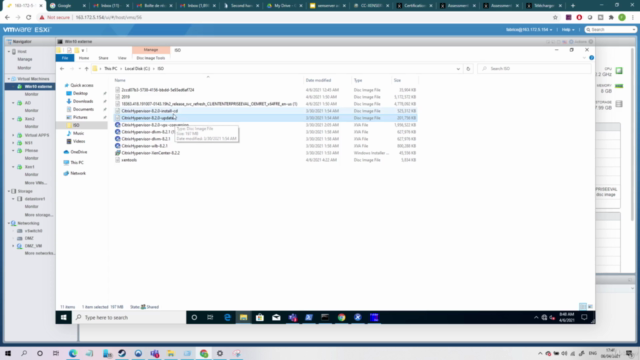The width and height of the screenshot is (640, 360).
Task: Collapse the Virtual Machines tree node
Action: (x=9, y=79)
